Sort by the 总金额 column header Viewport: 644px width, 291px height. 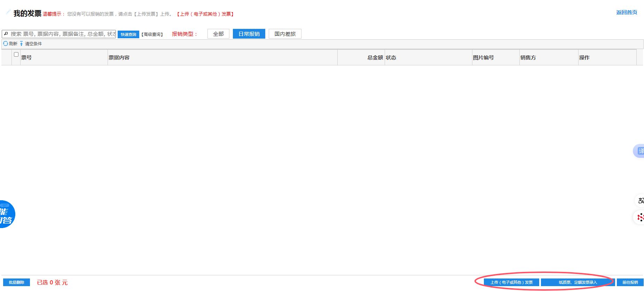[x=375, y=57]
